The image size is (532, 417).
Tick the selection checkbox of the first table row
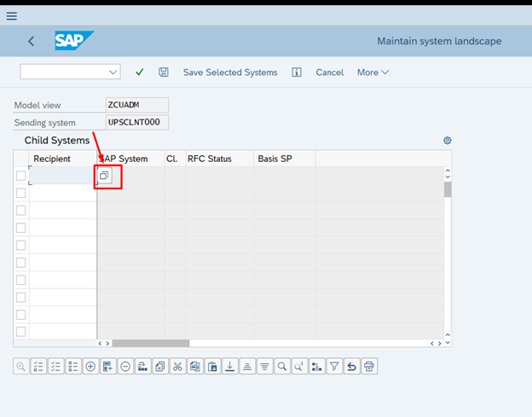[x=21, y=176]
